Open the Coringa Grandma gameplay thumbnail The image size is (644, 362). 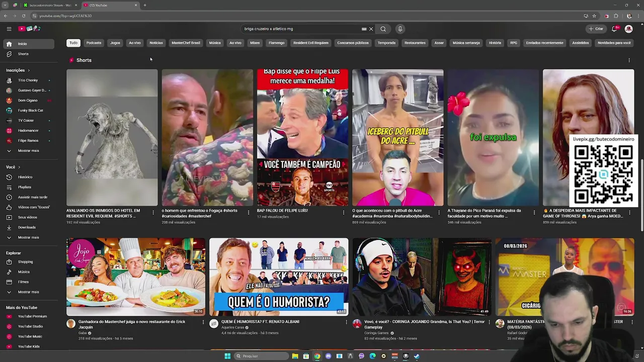coord(422,277)
